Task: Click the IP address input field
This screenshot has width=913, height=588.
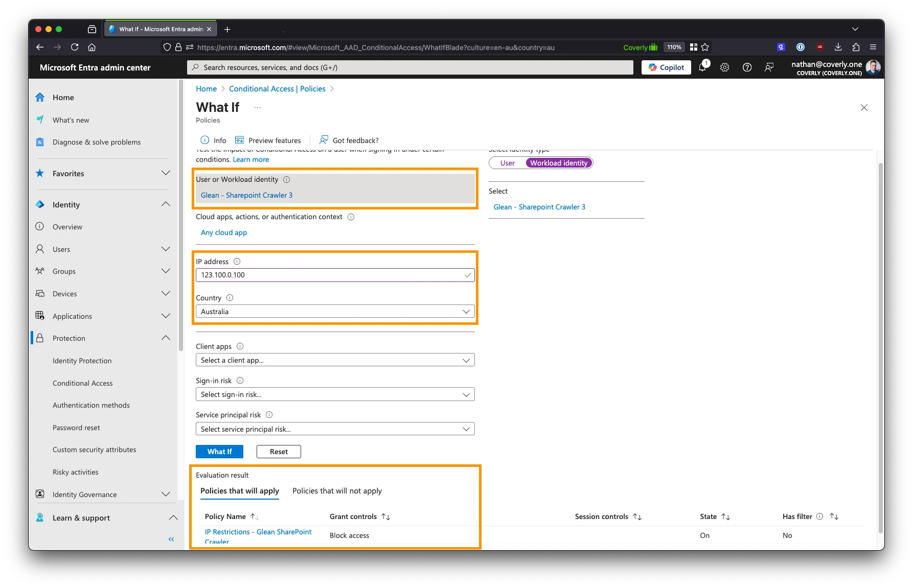Action: 335,275
